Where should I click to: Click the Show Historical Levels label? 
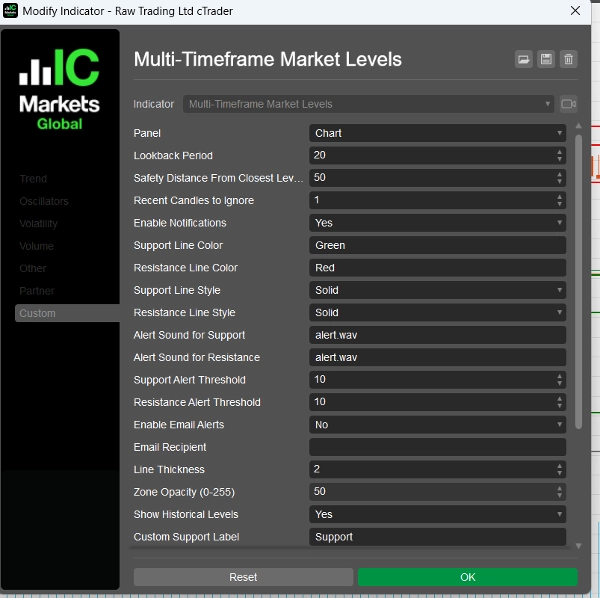pos(186,515)
